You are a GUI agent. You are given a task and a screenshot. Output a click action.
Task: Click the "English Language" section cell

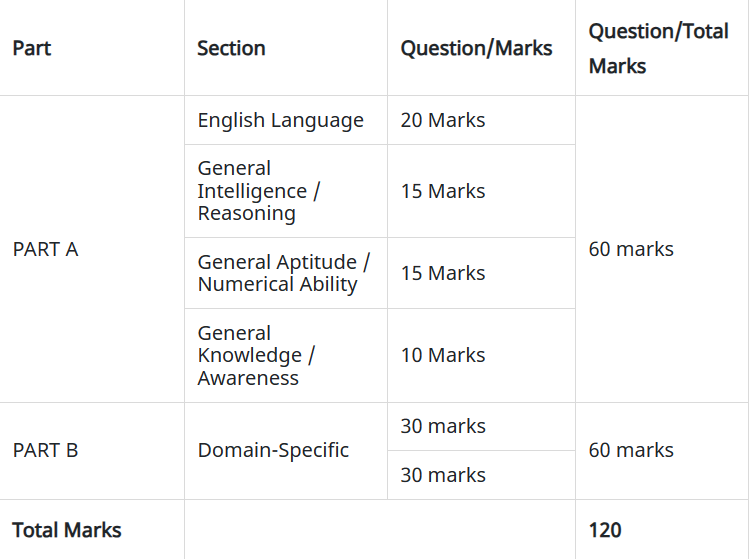[280, 120]
